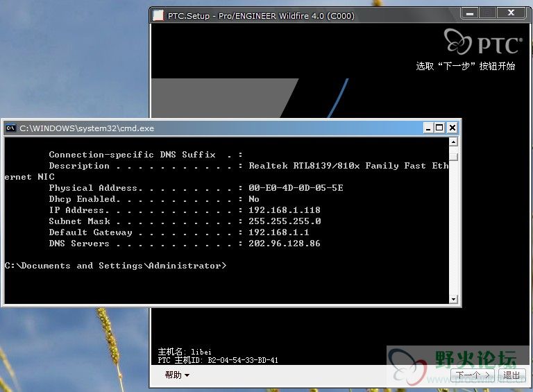Click the DNS server 202.96.128.86
The height and width of the screenshot is (392, 533).
[285, 244]
